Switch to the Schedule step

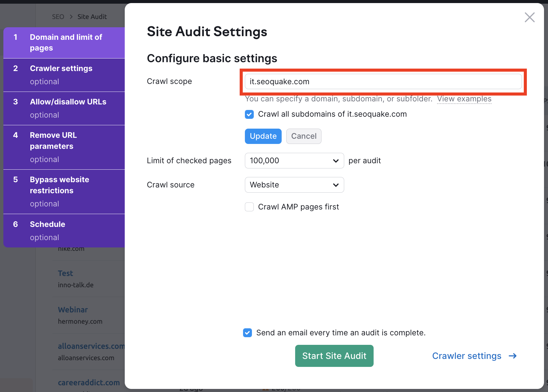(x=64, y=231)
